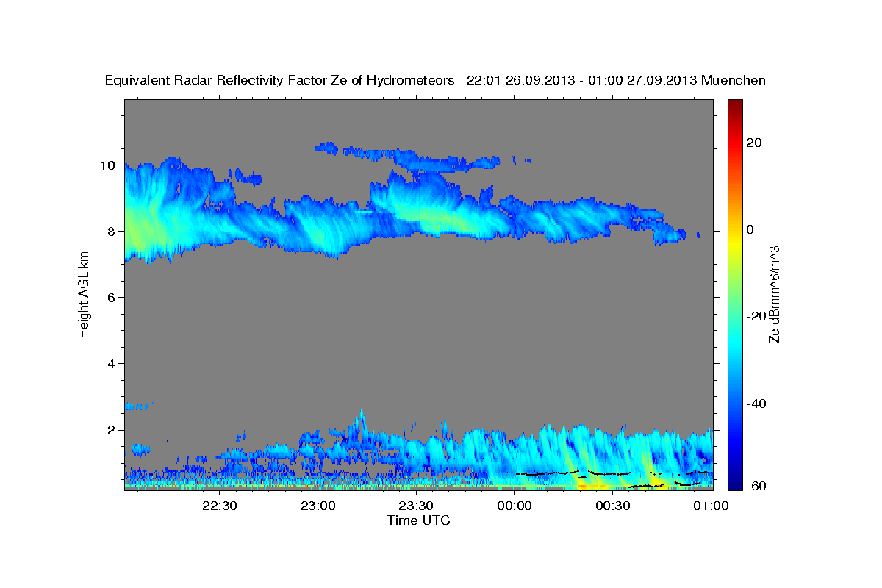Click the plot title mentioning Muenchen
Image resolution: width=882 pixels, height=588 pixels.
click(x=435, y=80)
